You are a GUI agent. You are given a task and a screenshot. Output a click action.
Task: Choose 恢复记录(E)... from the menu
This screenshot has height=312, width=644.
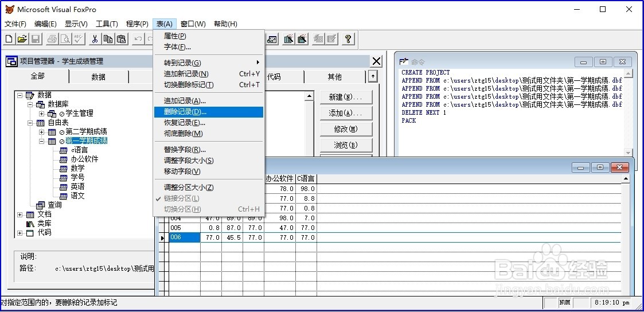click(209, 123)
